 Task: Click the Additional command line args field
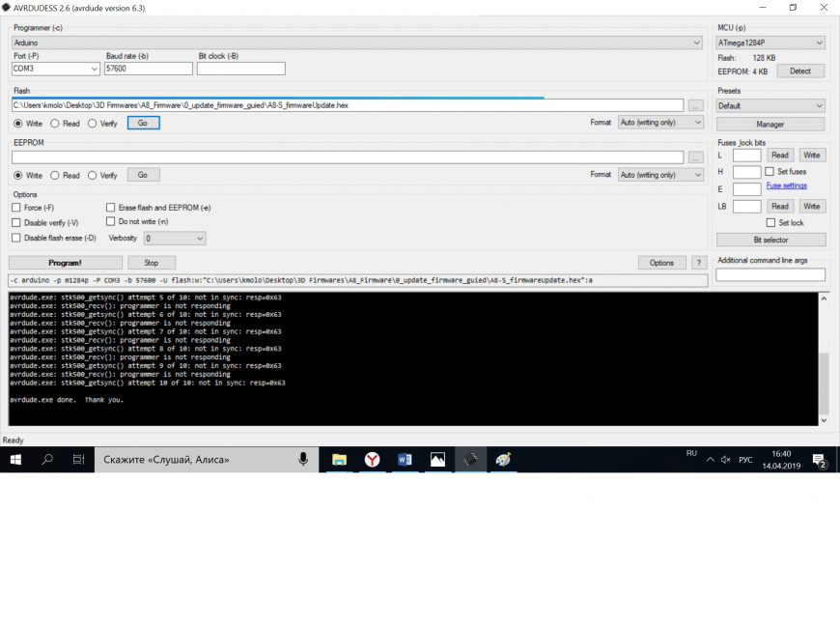[770, 274]
